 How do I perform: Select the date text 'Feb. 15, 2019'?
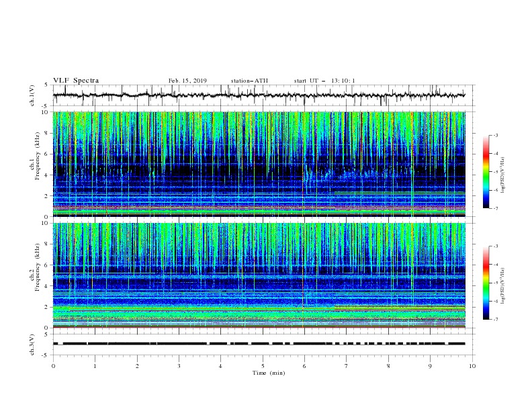pyautogui.click(x=187, y=81)
